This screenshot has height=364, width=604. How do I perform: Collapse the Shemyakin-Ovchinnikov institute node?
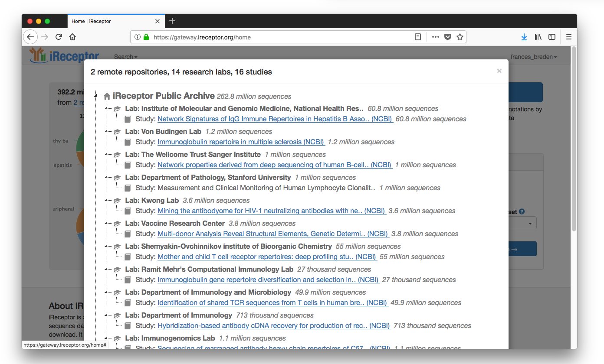[106, 245]
